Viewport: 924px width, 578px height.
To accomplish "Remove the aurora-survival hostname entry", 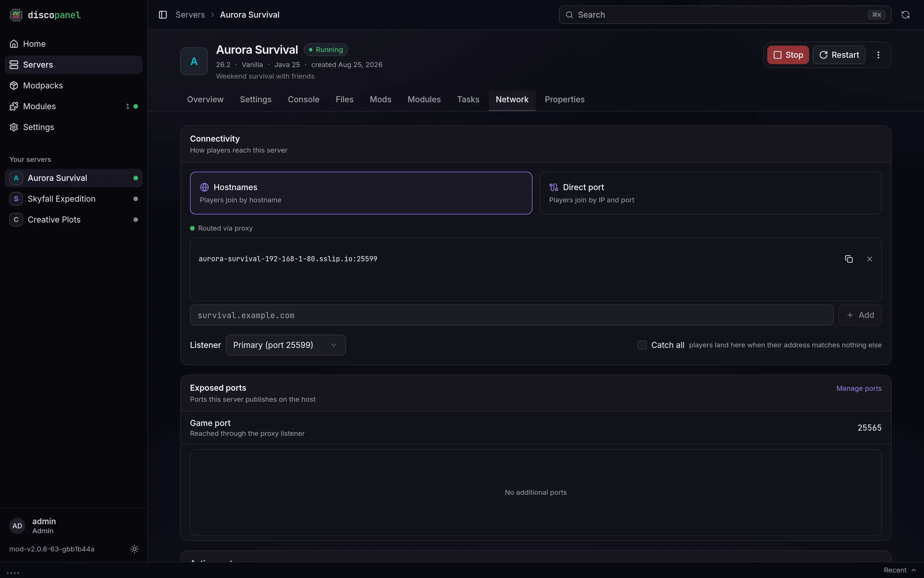I will click(869, 259).
